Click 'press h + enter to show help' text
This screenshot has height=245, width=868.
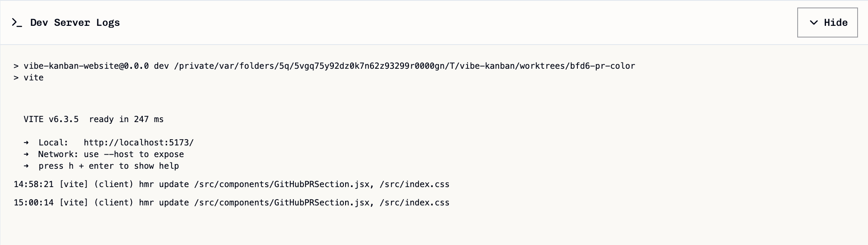point(109,166)
